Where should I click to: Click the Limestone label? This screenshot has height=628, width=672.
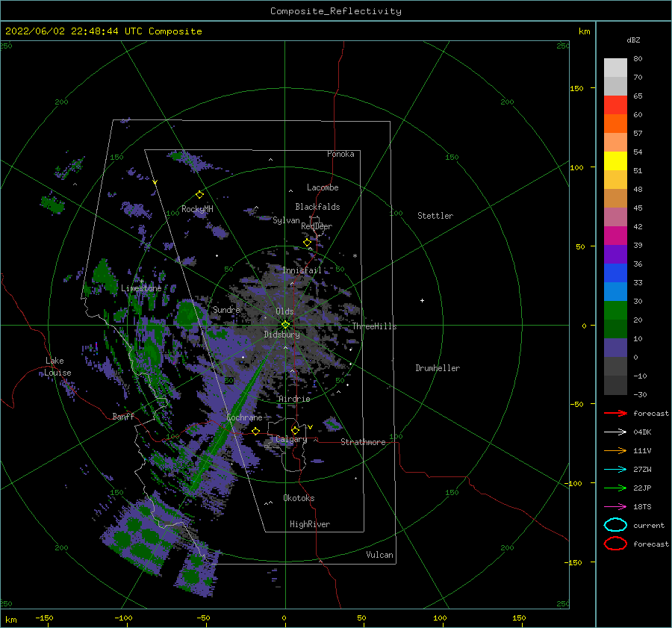(x=141, y=288)
